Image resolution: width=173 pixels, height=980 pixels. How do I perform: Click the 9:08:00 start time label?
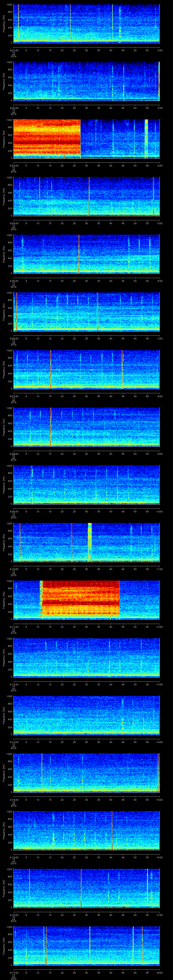click(x=14, y=454)
